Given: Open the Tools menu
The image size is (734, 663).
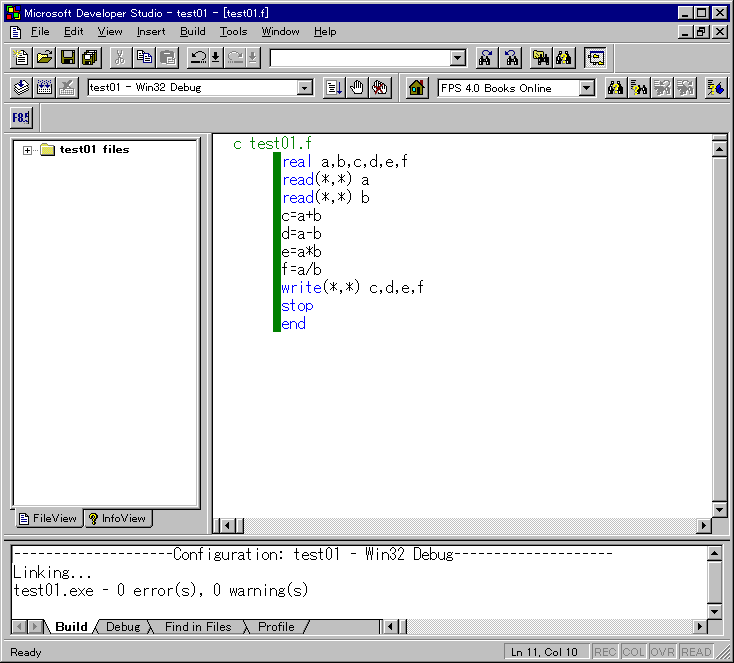Looking at the screenshot, I should click(x=233, y=32).
